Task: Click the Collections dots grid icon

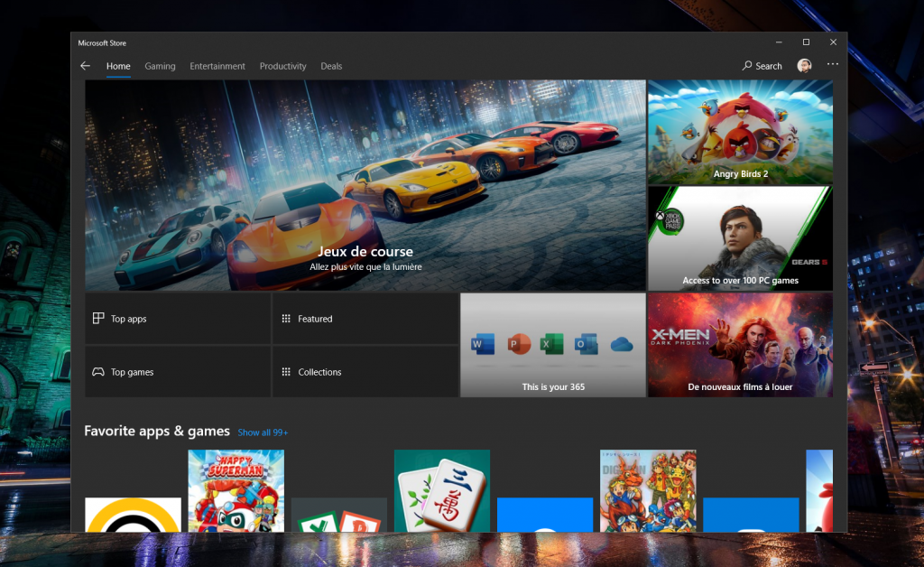Action: 286,372
